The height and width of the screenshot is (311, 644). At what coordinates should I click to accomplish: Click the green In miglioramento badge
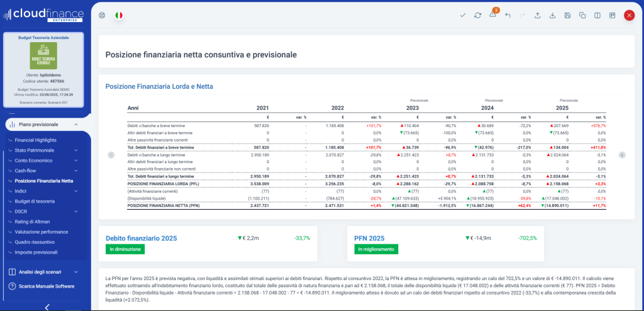coord(376,249)
